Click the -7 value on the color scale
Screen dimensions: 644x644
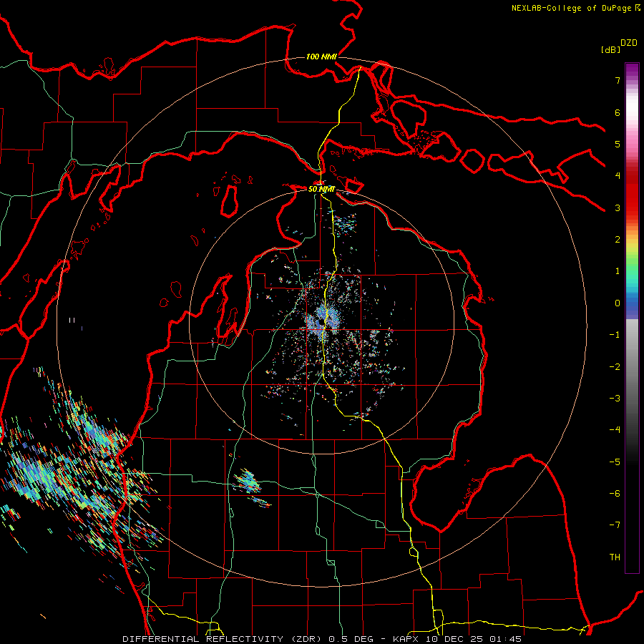(x=615, y=525)
